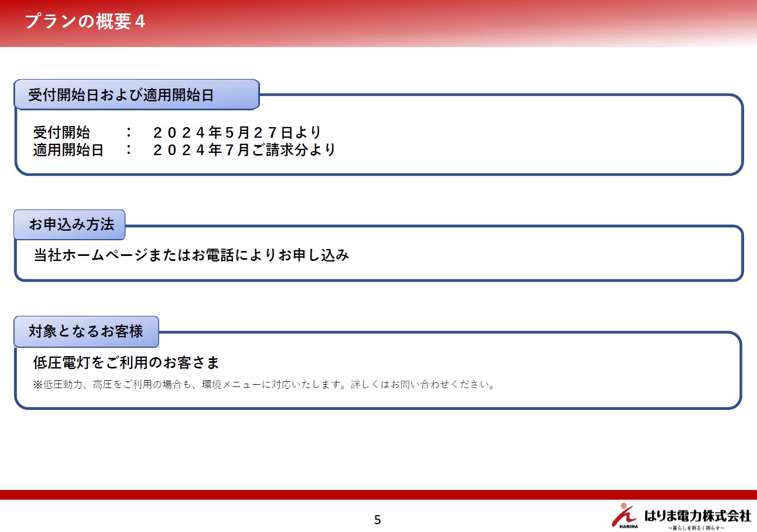Screen dimensions: 757x532
Task: Click the page number '5'
Action: [x=378, y=520]
